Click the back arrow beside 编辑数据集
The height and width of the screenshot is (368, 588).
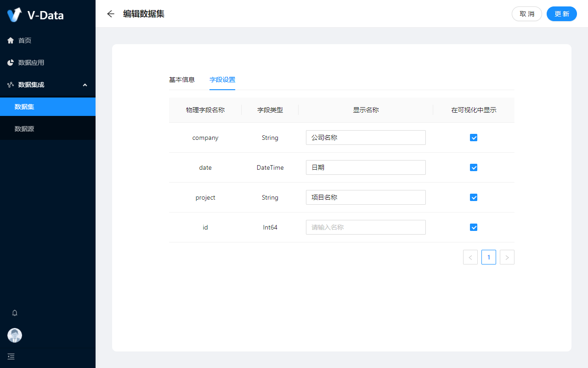click(110, 14)
